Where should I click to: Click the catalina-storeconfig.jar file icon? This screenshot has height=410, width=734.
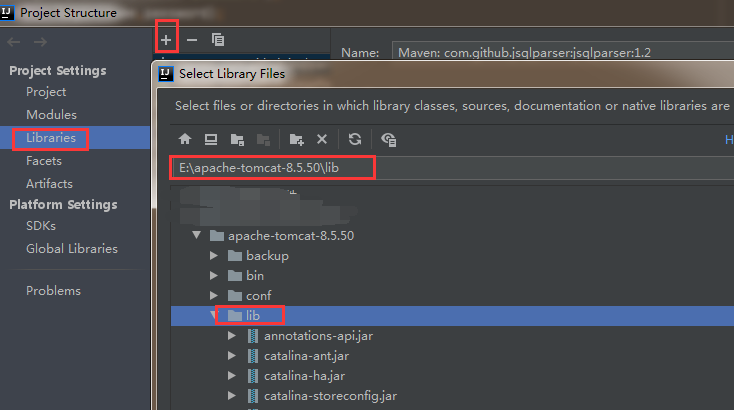253,396
